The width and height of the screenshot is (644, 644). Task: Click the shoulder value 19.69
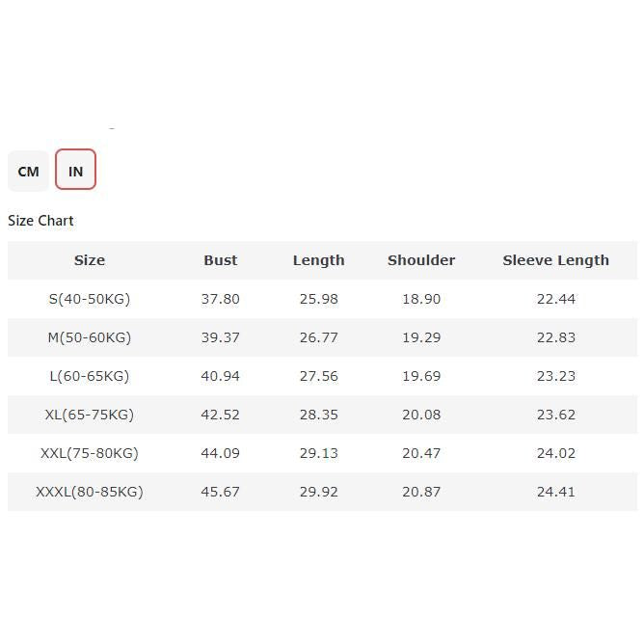coord(421,376)
